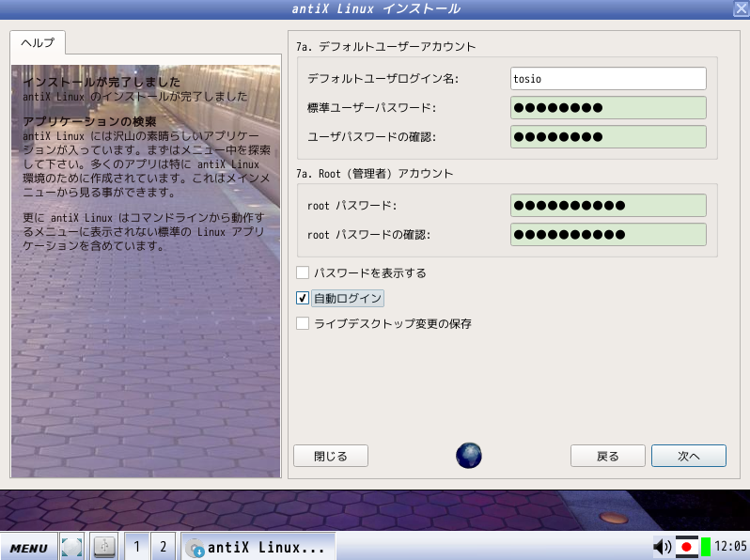Enable パスワードを表示する checkbox
750x560 pixels.
point(303,272)
